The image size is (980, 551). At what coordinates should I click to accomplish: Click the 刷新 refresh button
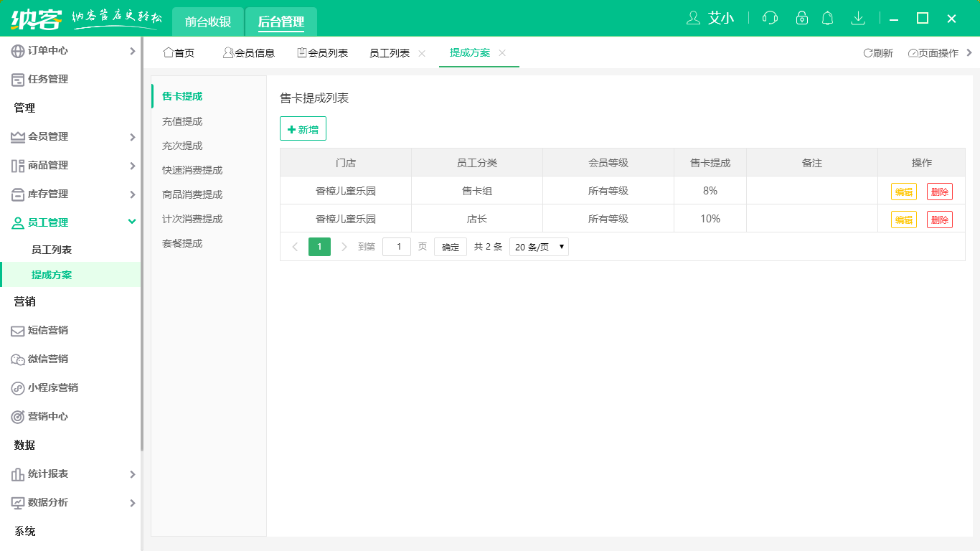pos(878,53)
